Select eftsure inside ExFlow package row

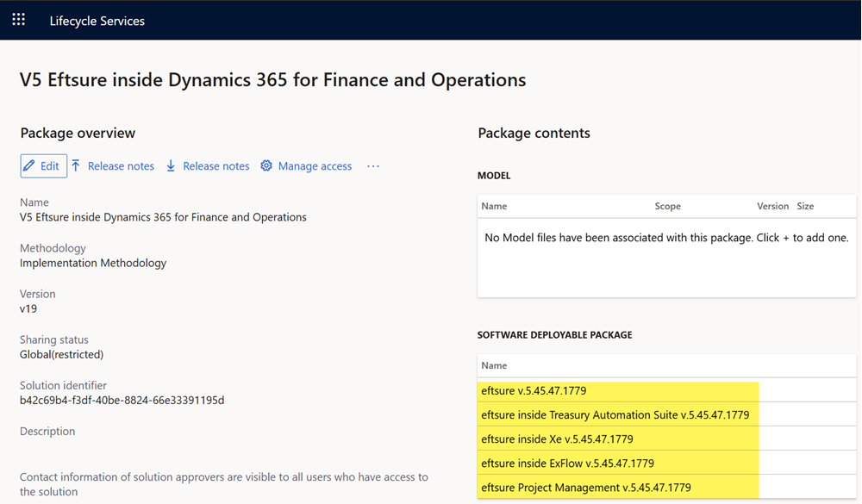667,464
